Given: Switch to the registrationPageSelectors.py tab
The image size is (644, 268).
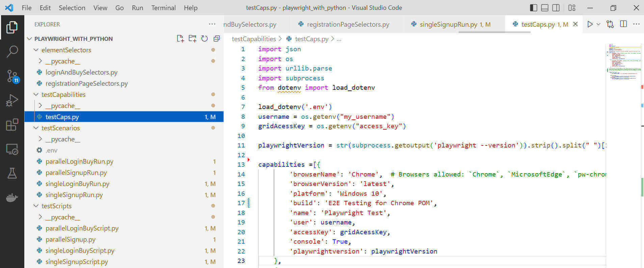Looking at the screenshot, I should click(x=348, y=24).
